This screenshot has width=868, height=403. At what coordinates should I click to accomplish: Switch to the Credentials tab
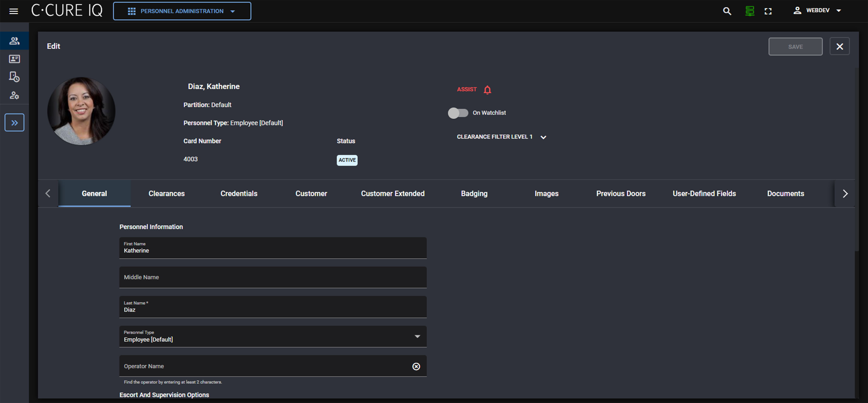click(239, 193)
